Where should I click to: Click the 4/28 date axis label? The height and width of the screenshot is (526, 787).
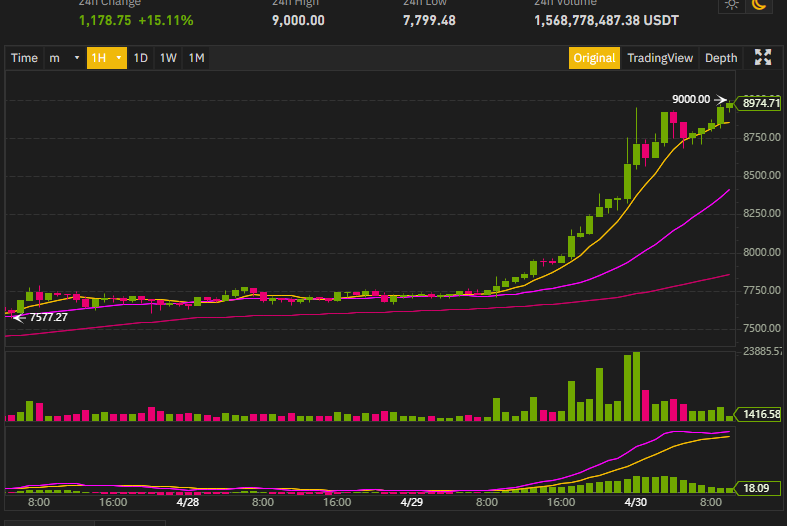pos(188,502)
